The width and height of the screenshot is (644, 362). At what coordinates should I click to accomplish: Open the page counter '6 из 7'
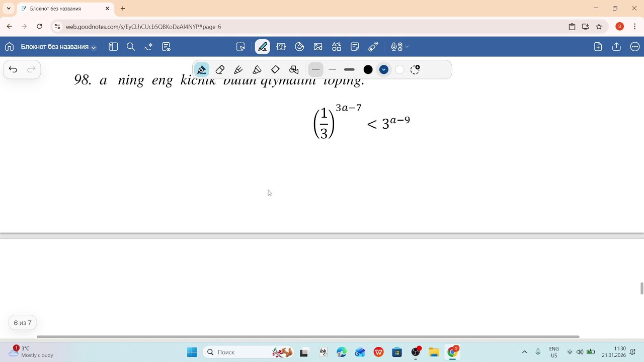pos(23,323)
